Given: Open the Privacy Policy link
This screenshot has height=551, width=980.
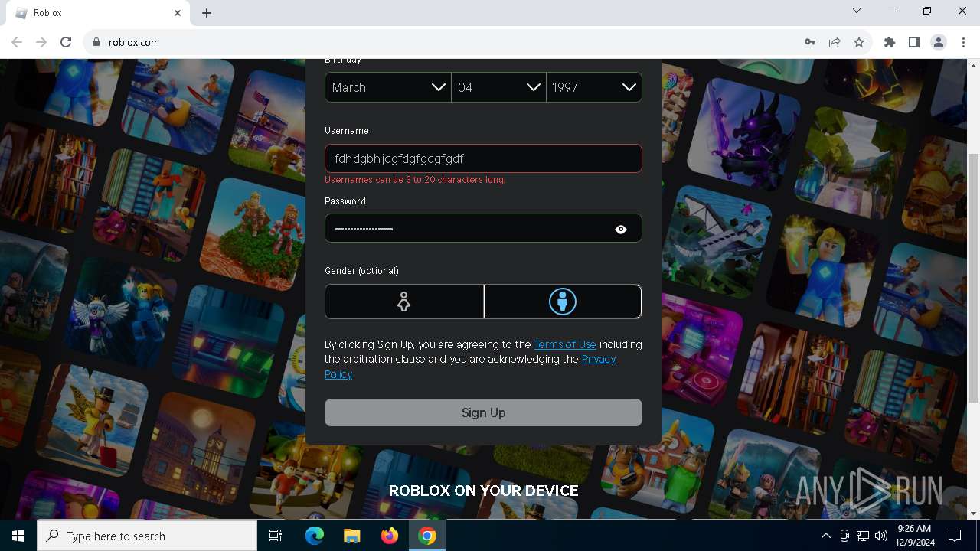Looking at the screenshot, I should pos(599,360).
